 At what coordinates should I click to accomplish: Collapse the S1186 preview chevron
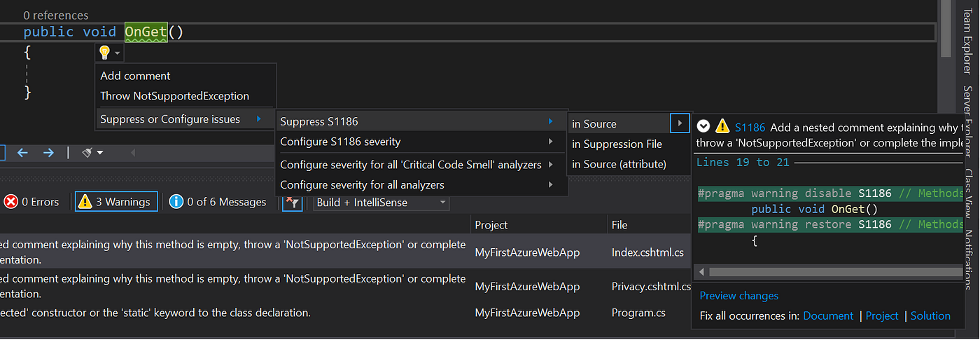click(703, 126)
